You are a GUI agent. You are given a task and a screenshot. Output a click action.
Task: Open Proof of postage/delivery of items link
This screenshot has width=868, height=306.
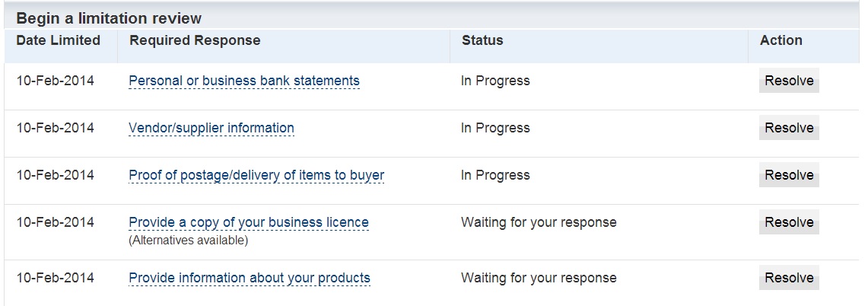[256, 175]
